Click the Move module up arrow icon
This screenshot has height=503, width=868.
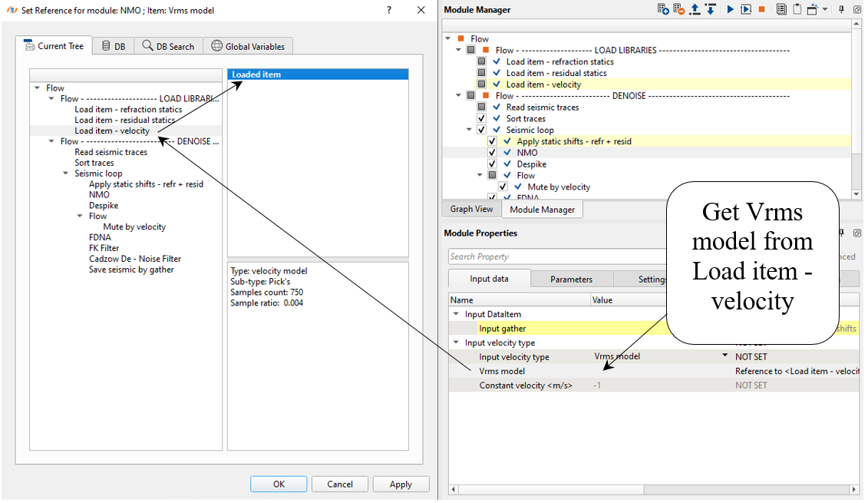pos(695,9)
